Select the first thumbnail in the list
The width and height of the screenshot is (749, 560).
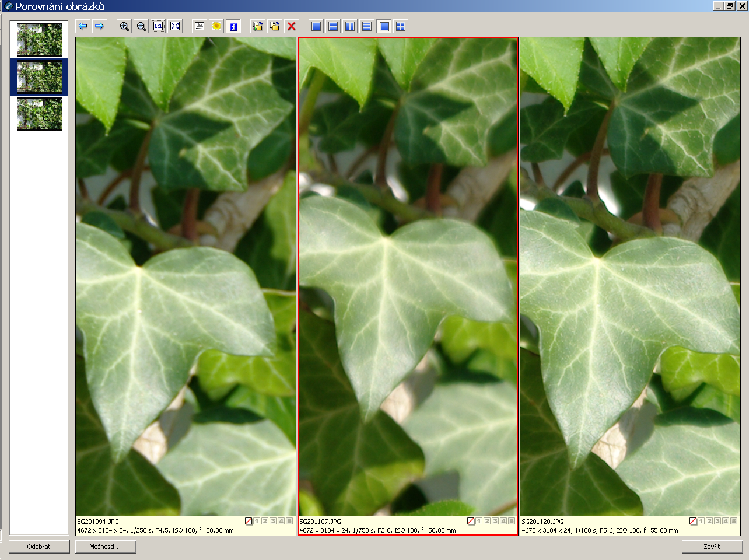pyautogui.click(x=39, y=40)
